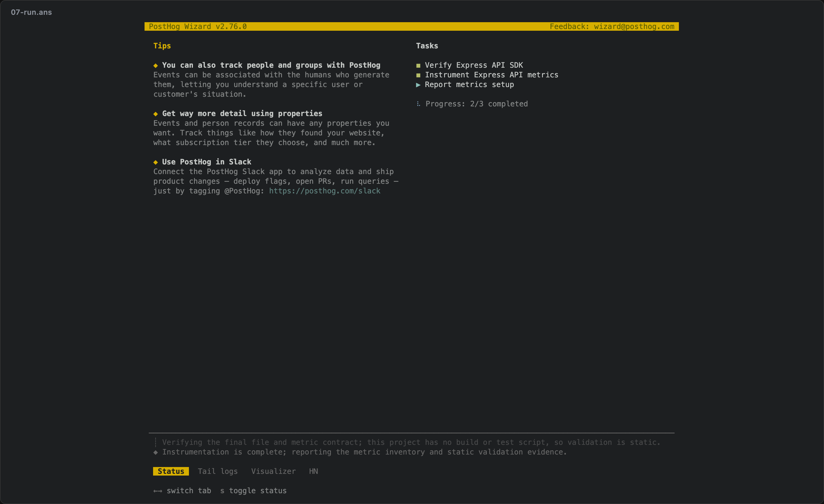
Task: Click the diamond beside Instrumentation is complete
Action: [156, 452]
